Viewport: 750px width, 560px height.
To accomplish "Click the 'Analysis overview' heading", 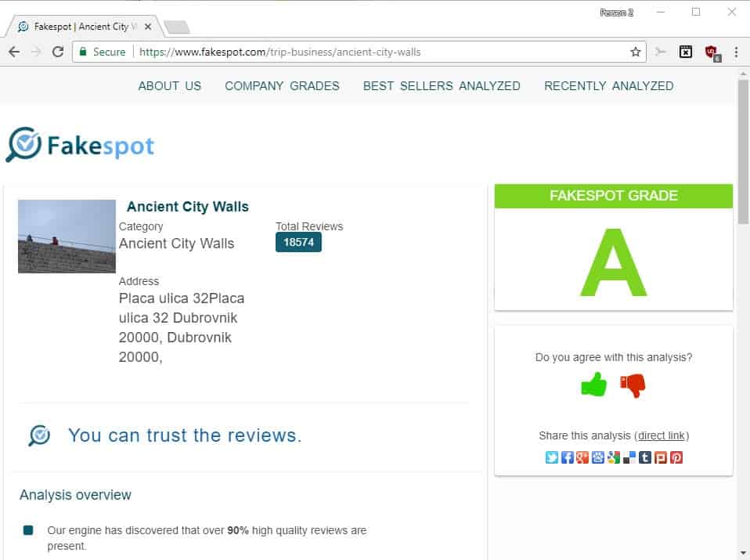I will (x=76, y=495).
